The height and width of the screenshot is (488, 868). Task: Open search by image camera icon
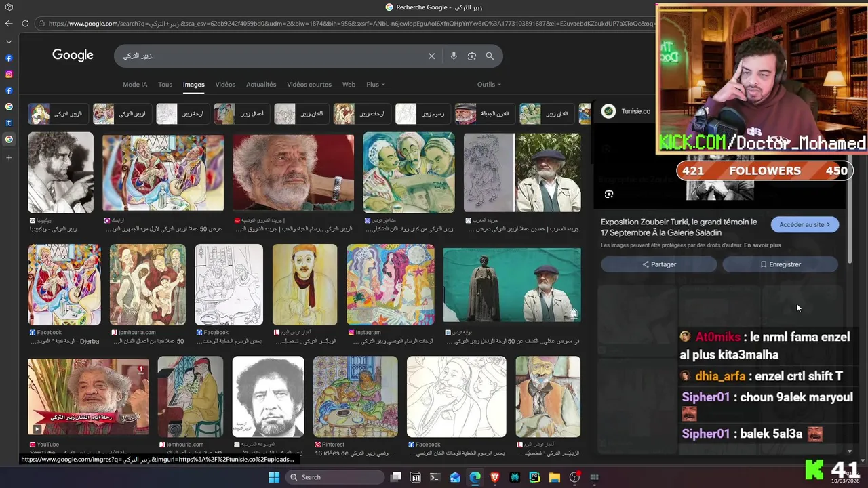pos(472,56)
